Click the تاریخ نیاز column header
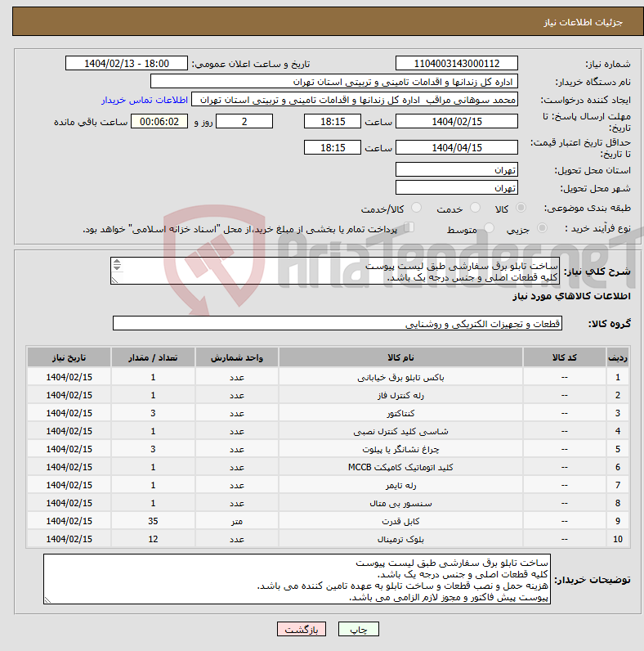Image resolution: width=644 pixels, height=651 pixels. coord(69,357)
